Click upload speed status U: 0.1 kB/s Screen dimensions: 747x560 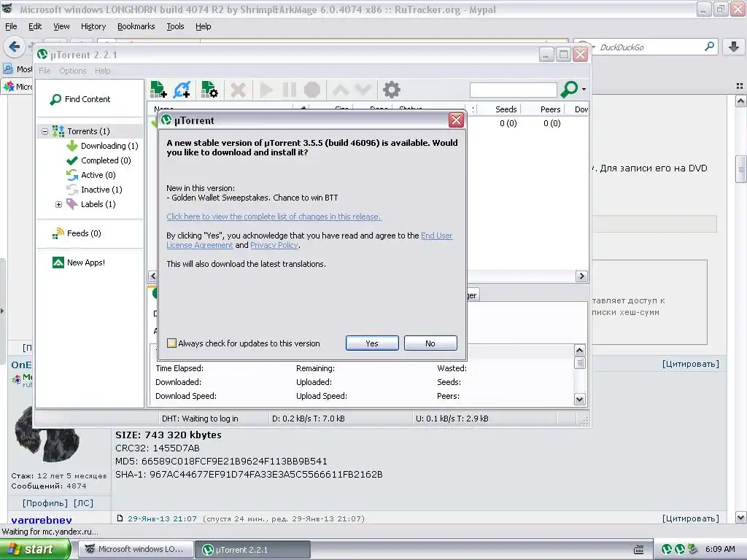pos(452,419)
